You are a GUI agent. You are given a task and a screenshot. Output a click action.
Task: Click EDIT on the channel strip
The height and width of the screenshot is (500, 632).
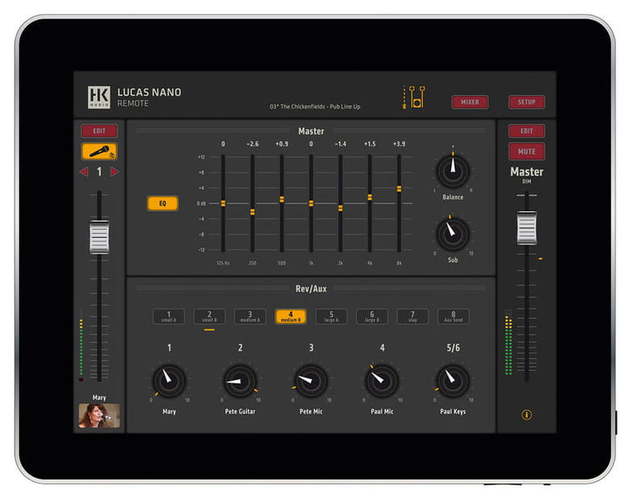coord(99,131)
